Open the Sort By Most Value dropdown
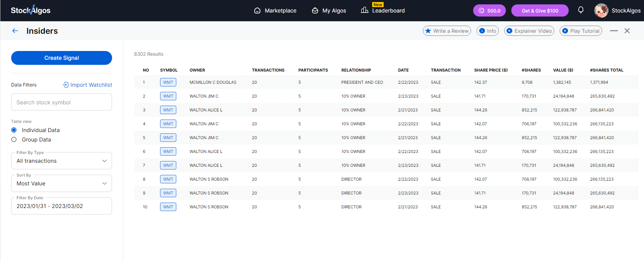Screen dimensions: 644x261 [x=61, y=183]
